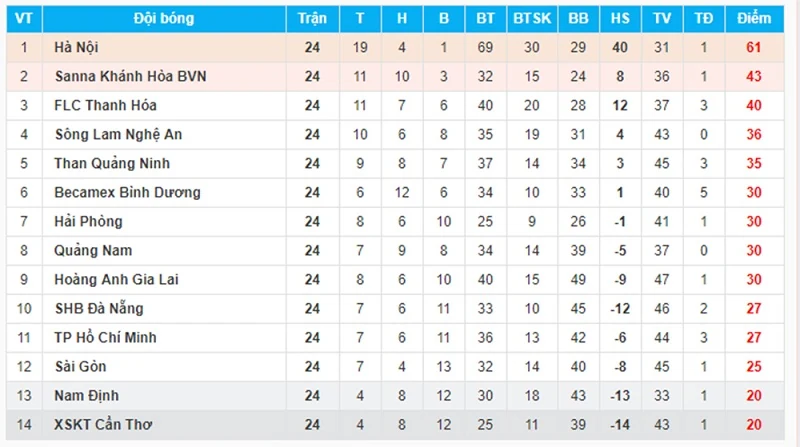800x447 pixels.
Task: Click the Hà Nội team name
Action: 76,47
